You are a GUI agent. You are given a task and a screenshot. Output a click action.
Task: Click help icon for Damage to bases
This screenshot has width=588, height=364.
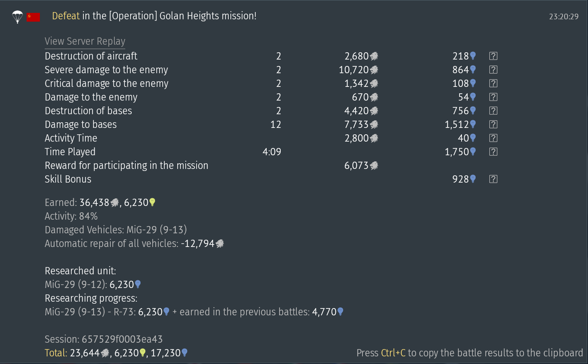point(493,125)
